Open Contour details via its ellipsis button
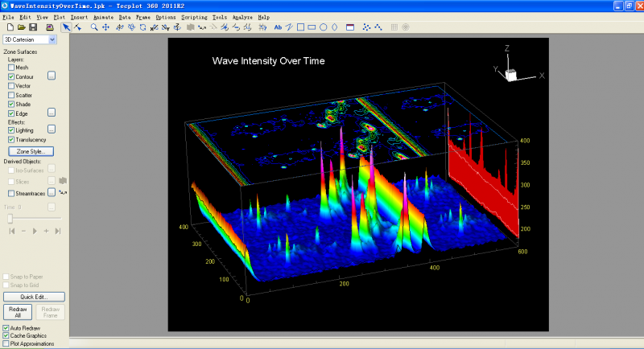Screen dimensions: 644x349 51,76
